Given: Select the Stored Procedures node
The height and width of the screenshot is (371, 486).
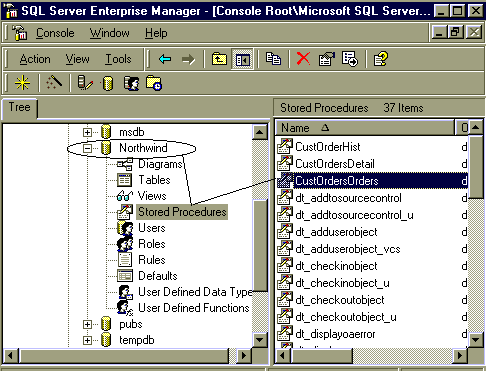Looking at the screenshot, I should point(182,212).
